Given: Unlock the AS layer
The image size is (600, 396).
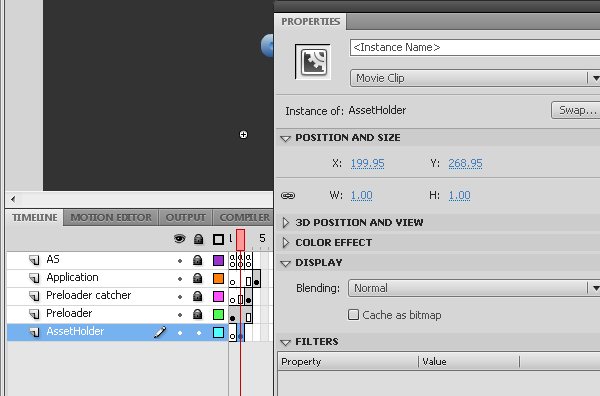Looking at the screenshot, I should click(197, 261).
